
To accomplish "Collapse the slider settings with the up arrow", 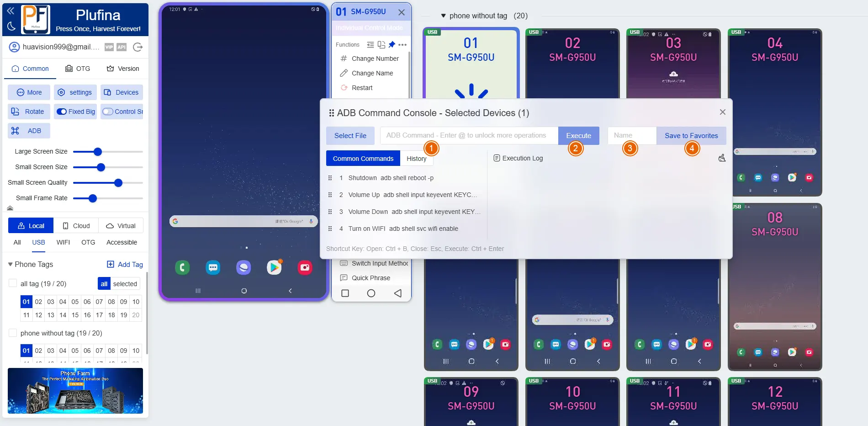I will [x=10, y=208].
